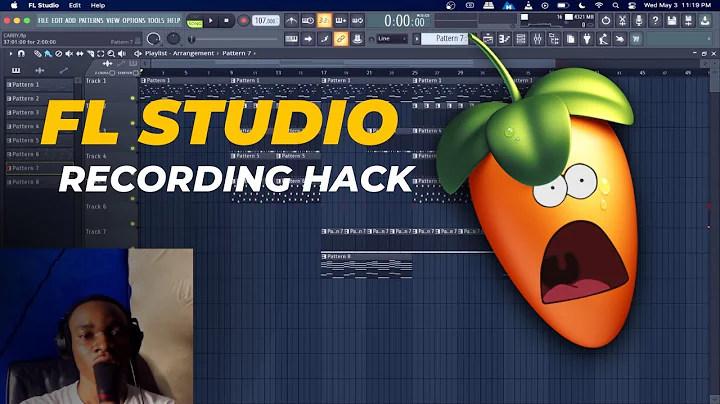Disable the 3-2-1 countdown before recording
Screen dimensions: 720x404
(x=324, y=21)
